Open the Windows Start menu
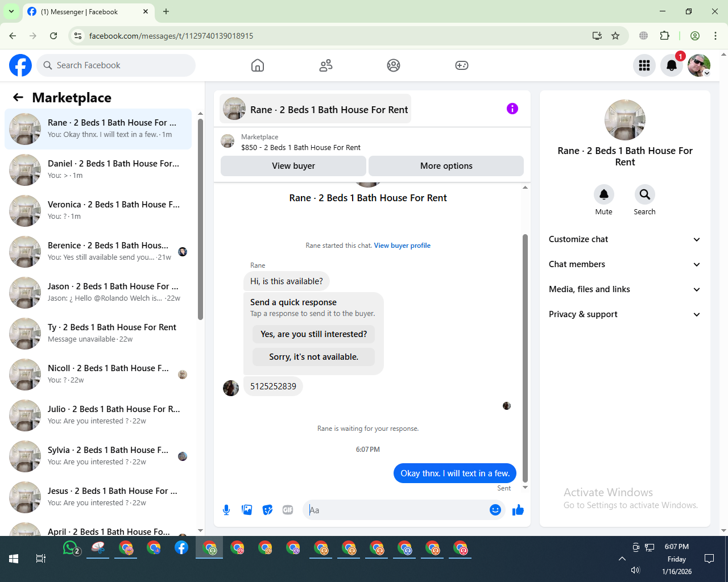728x582 pixels. tap(14, 559)
